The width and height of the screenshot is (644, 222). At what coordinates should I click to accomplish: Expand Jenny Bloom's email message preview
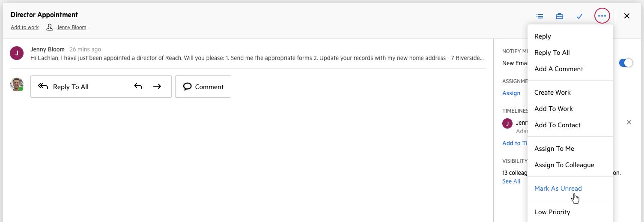coord(257,58)
